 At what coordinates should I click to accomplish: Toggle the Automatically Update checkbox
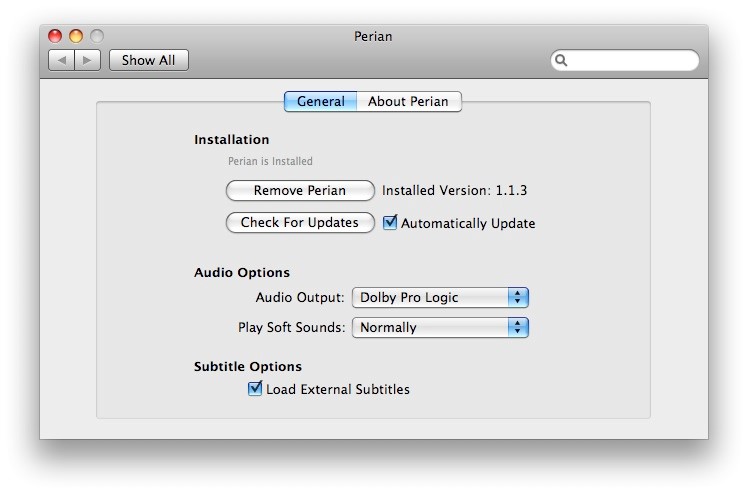pos(390,222)
